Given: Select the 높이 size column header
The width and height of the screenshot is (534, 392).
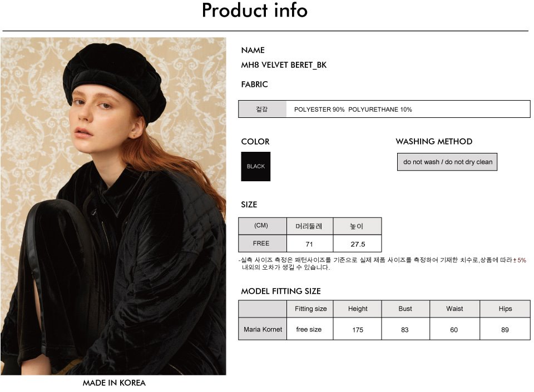Looking at the screenshot, I should pyautogui.click(x=357, y=226).
